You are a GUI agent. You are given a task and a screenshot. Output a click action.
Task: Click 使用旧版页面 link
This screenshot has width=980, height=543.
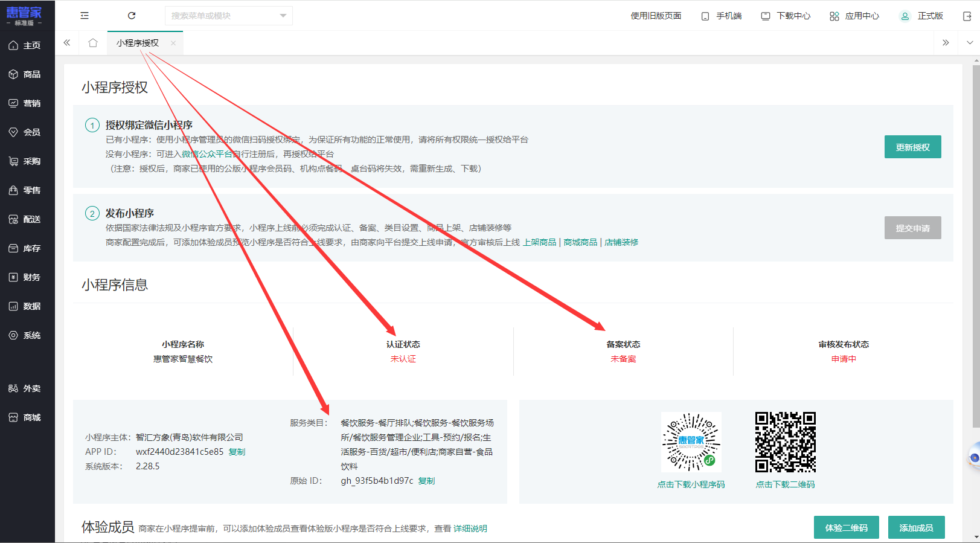656,16
